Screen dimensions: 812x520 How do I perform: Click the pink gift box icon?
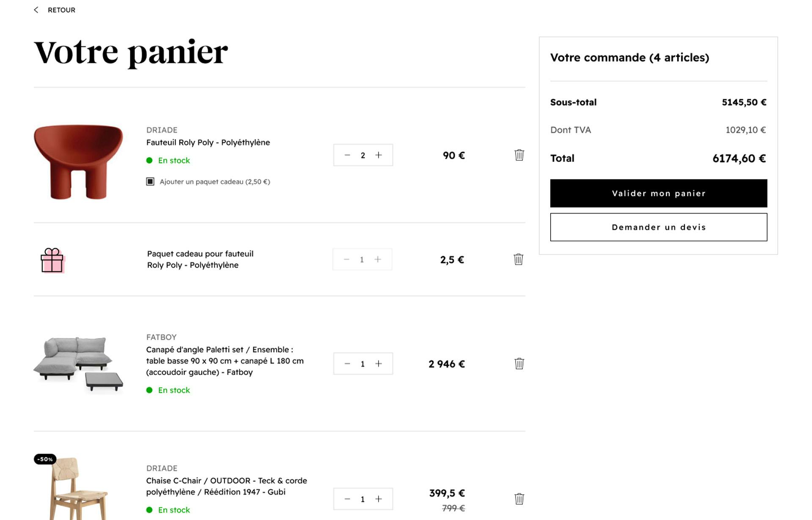pyautogui.click(x=52, y=260)
